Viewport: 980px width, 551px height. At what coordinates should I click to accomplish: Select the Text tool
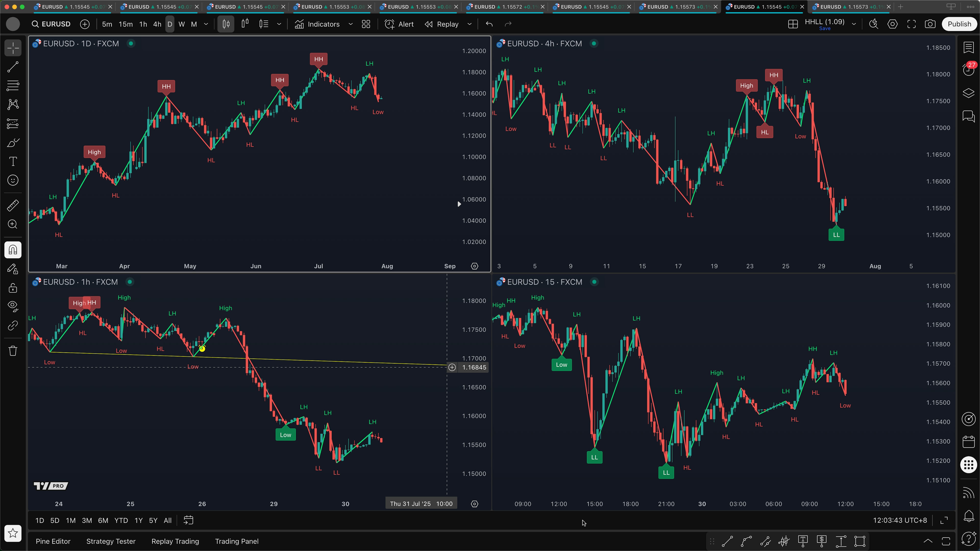[13, 161]
